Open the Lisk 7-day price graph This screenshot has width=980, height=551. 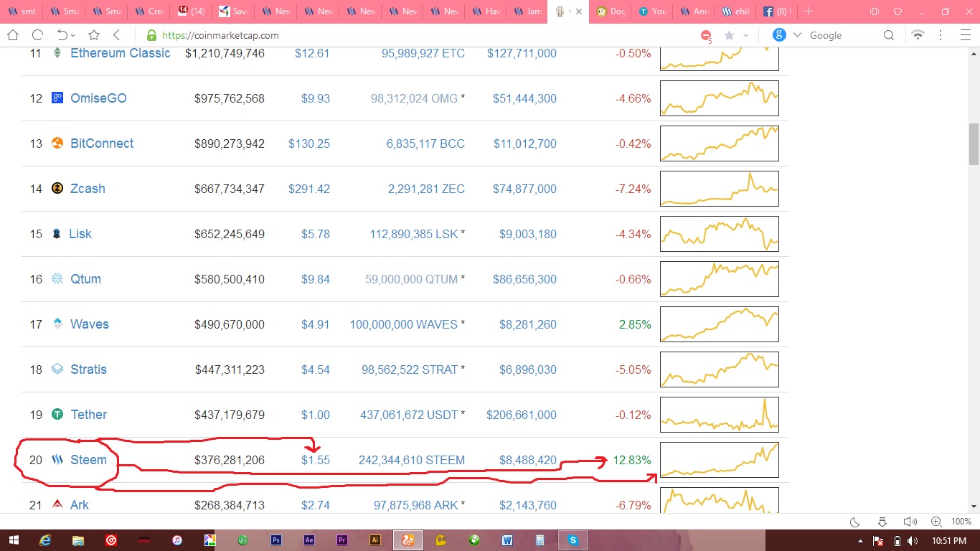coord(720,233)
